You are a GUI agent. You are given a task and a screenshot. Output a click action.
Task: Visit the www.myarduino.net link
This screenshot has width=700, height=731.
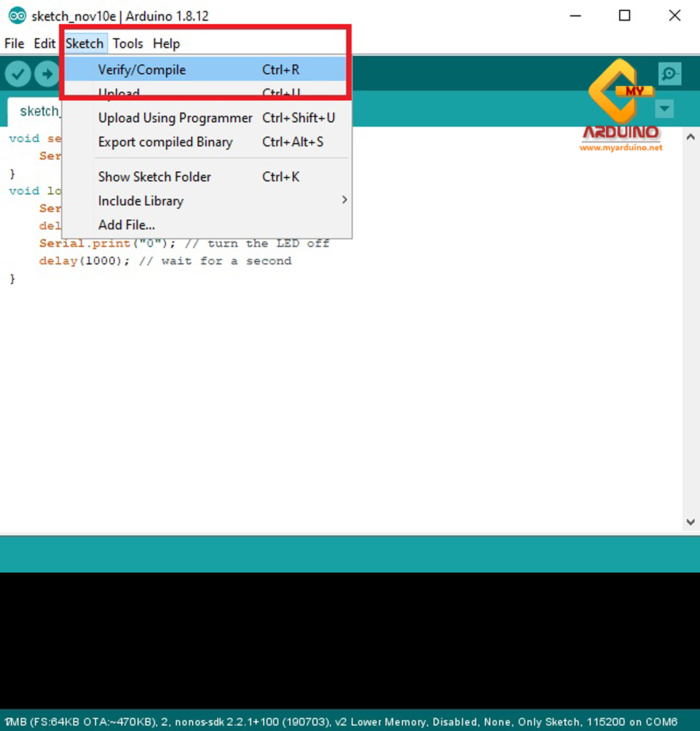coord(621,148)
